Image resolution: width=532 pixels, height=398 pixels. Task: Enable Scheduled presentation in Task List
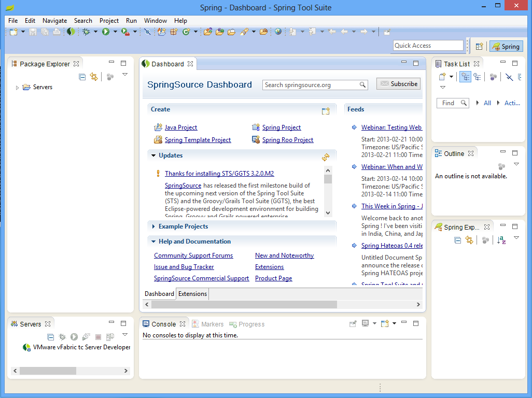[x=478, y=76]
